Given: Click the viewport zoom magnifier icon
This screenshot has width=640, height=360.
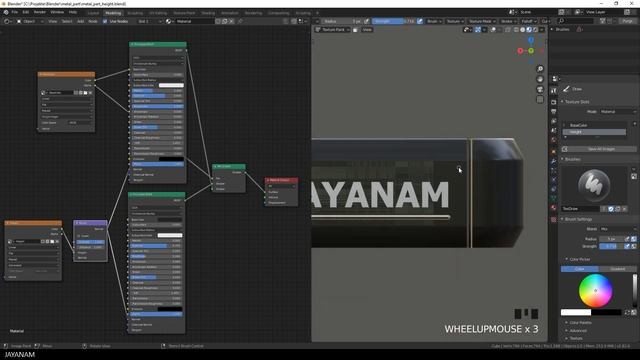Looking at the screenshot, I should point(540,69).
